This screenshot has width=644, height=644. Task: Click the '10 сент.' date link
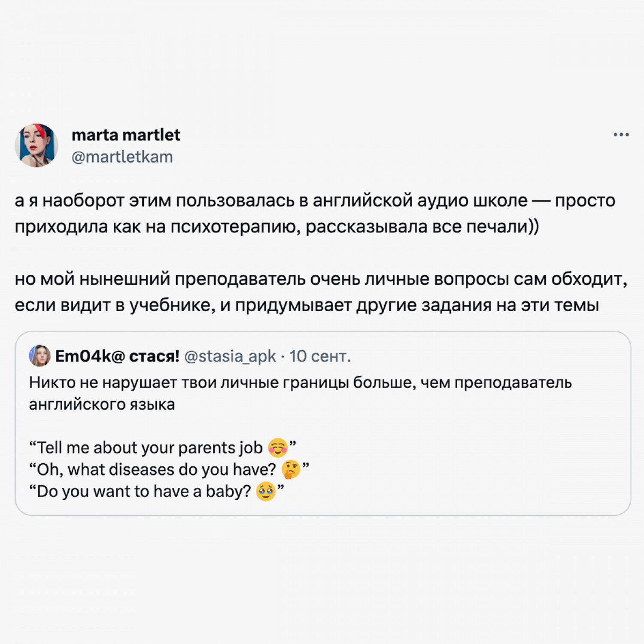tap(320, 356)
